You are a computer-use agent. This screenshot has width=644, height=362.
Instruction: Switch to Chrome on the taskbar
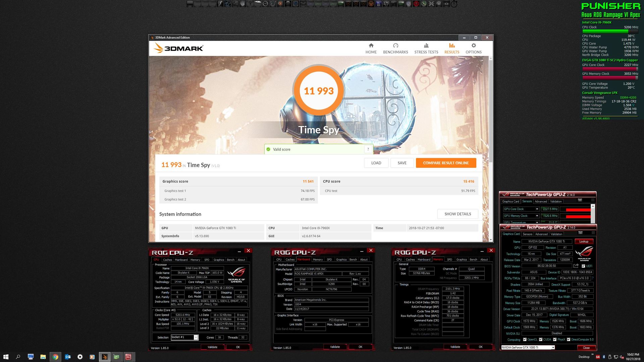pos(55,357)
